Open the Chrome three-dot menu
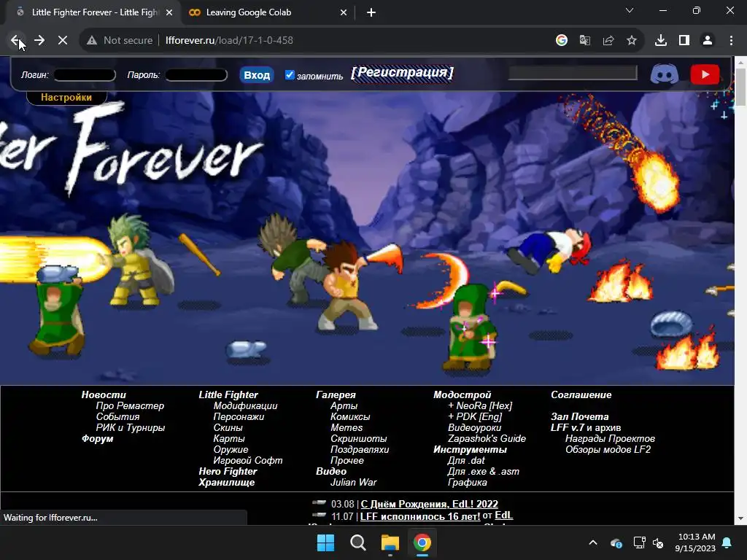This screenshot has width=747, height=560. coord(731,41)
